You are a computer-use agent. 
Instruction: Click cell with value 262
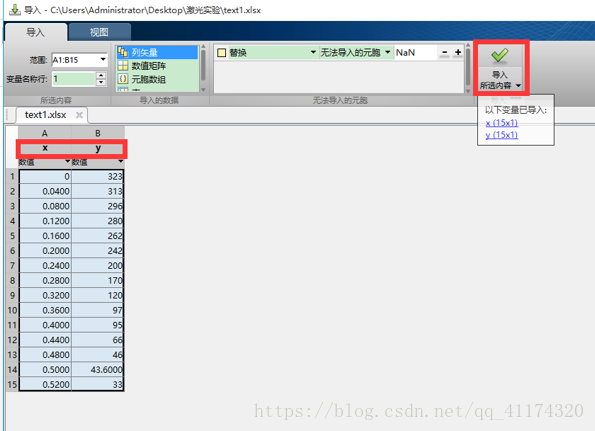point(98,236)
